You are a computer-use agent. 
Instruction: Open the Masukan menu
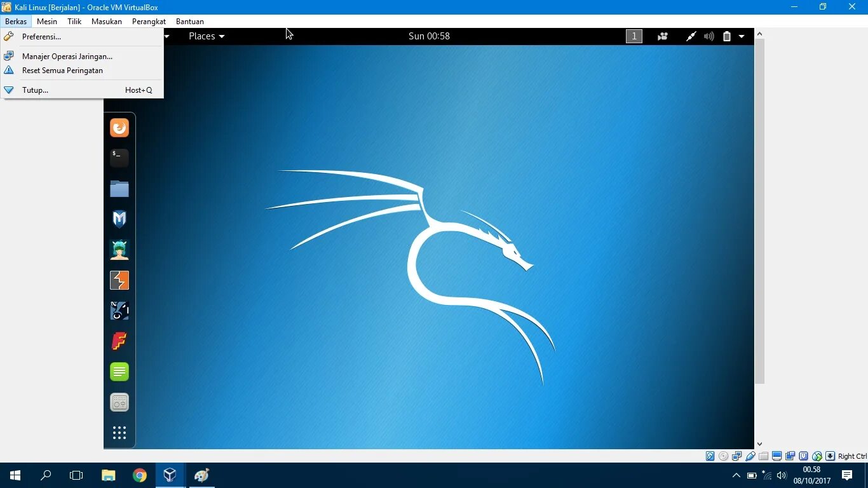(x=107, y=21)
